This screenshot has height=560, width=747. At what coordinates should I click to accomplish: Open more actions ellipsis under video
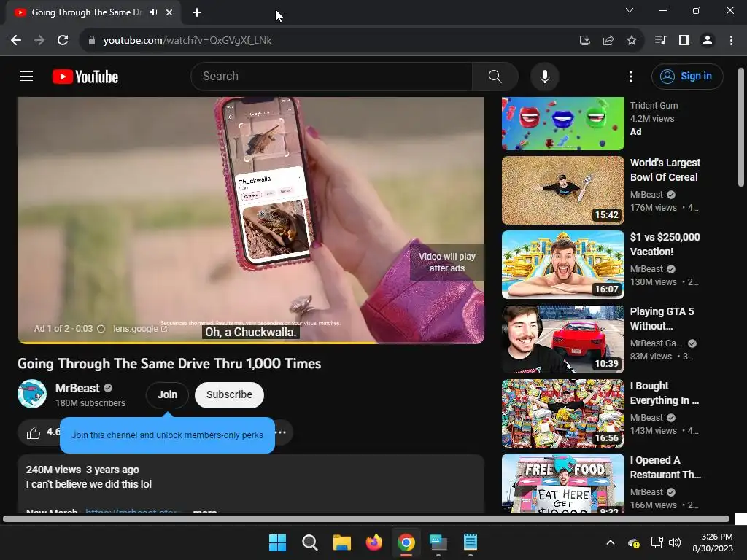(281, 433)
